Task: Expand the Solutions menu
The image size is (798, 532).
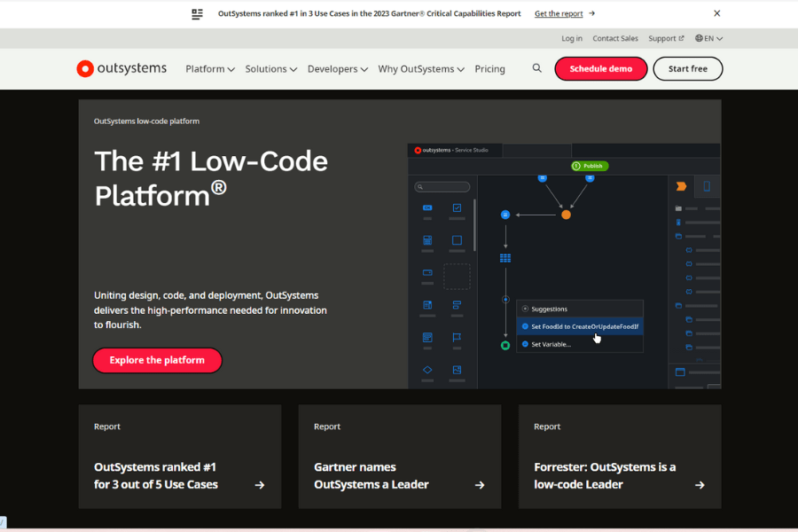Action: (x=270, y=69)
